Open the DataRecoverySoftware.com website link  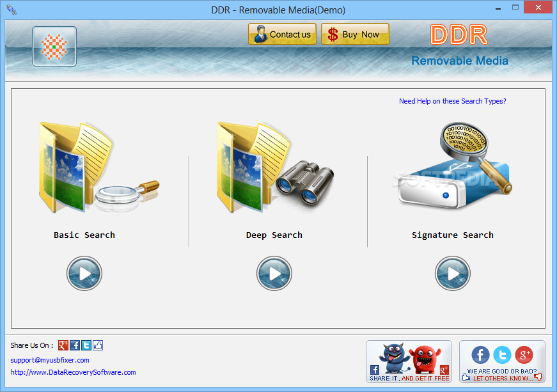pos(73,372)
